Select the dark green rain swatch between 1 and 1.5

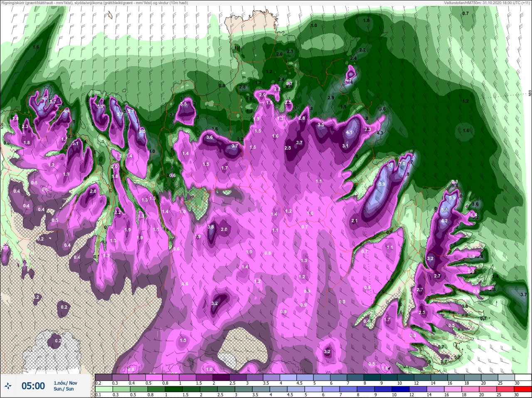(x=174, y=390)
